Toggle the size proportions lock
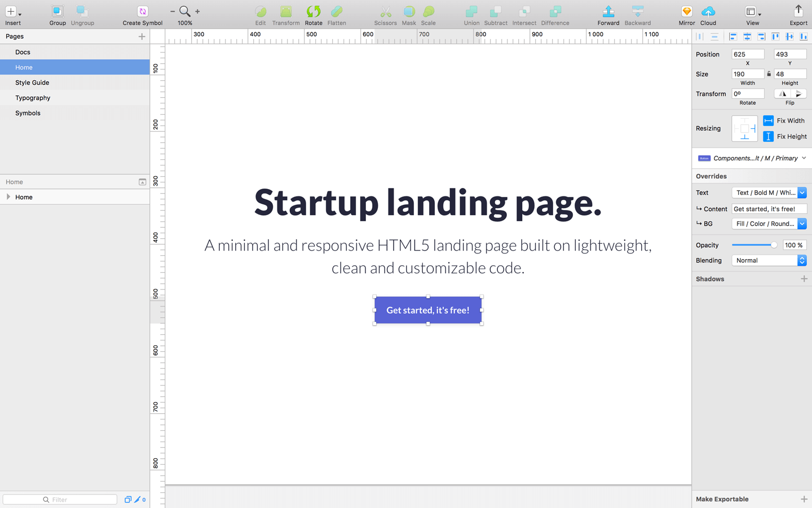Screen dimensions: 812x508 [x=769, y=74]
